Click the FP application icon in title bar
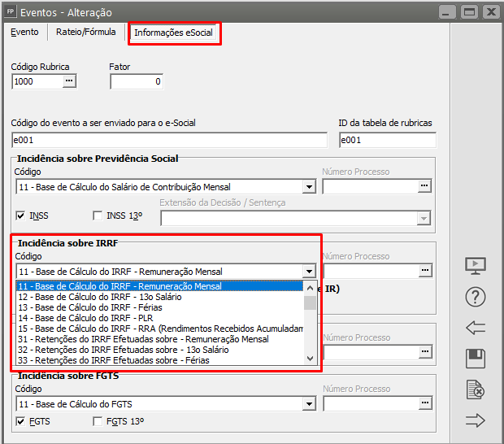504x444 pixels. coord(11,12)
